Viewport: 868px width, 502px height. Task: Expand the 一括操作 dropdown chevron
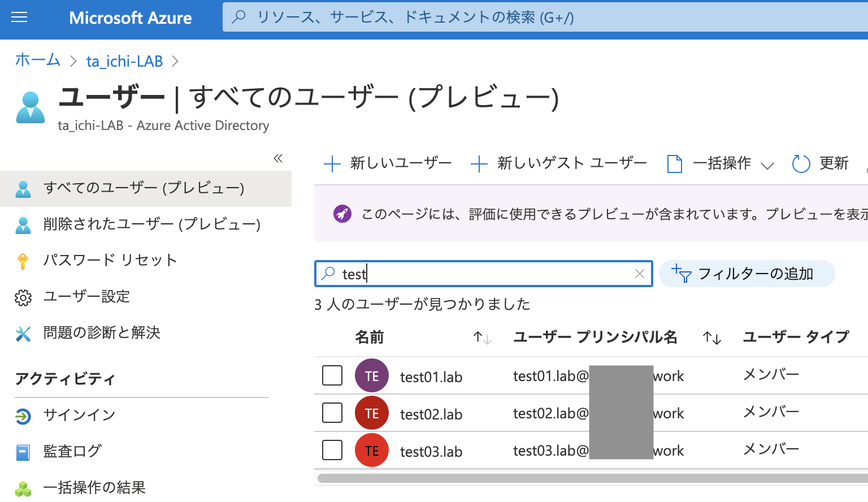tap(767, 165)
